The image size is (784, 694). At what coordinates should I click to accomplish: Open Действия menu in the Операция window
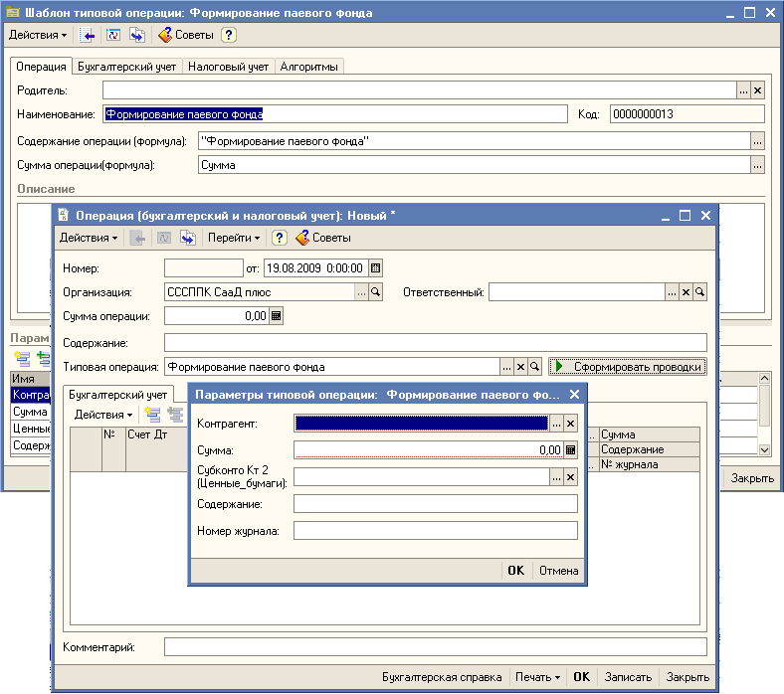pos(89,239)
